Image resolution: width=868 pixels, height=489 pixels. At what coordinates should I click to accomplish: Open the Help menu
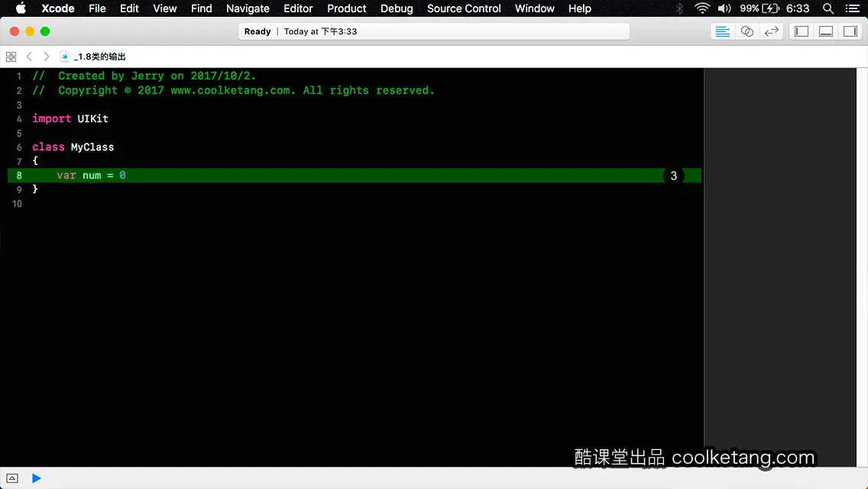point(580,8)
